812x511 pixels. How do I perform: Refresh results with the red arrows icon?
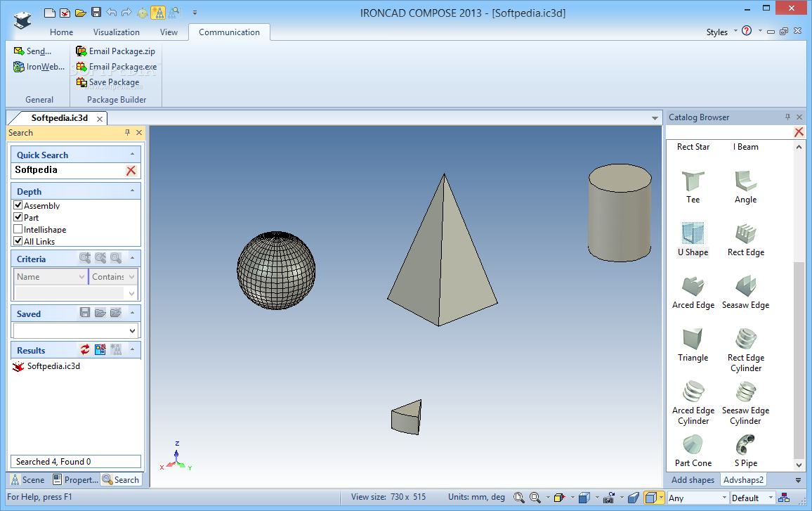(x=85, y=350)
